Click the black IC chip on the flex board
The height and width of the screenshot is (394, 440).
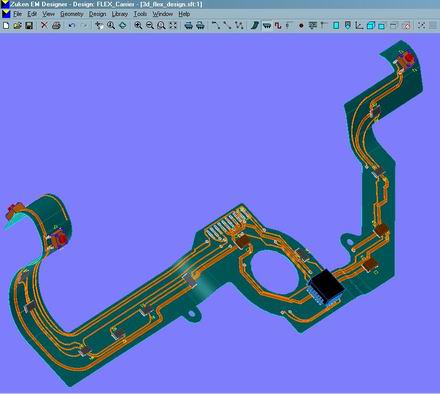(326, 287)
